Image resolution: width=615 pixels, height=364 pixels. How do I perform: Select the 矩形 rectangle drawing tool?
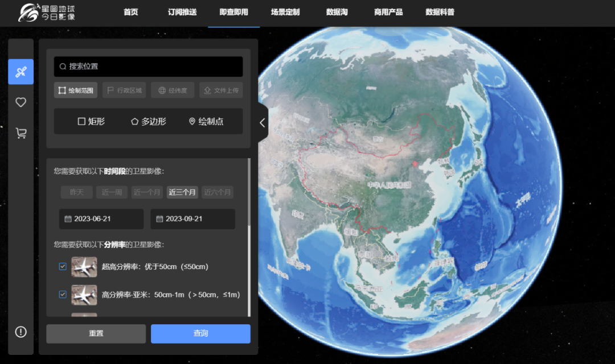tap(91, 121)
